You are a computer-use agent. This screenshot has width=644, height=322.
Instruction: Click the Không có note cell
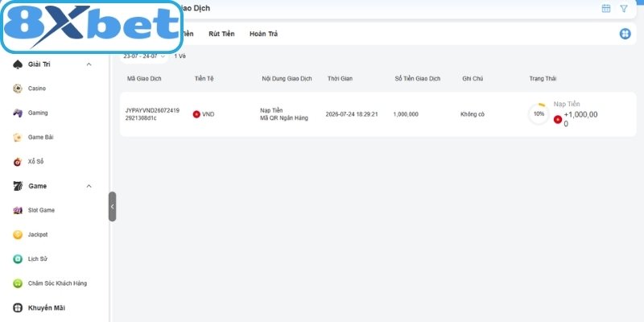(x=473, y=114)
